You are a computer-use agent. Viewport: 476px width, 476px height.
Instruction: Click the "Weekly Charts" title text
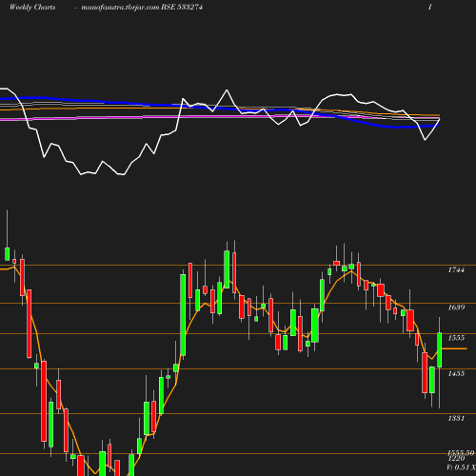[32, 7]
